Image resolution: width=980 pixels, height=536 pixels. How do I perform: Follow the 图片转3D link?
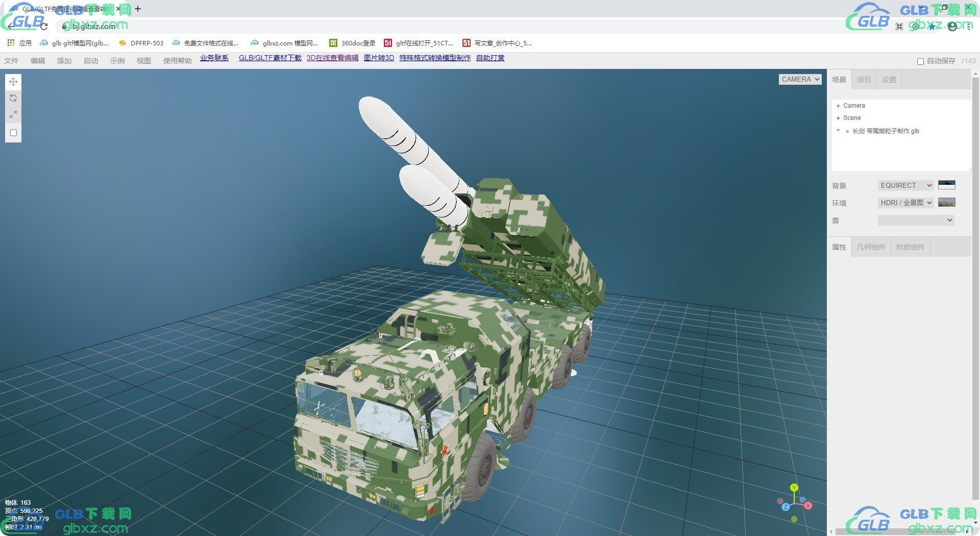[x=379, y=58]
